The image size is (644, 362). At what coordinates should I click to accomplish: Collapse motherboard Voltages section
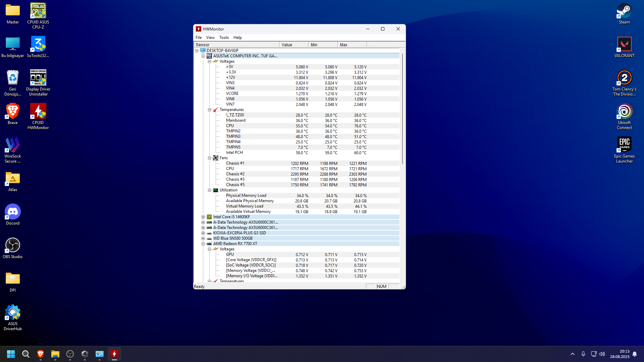pos(210,61)
